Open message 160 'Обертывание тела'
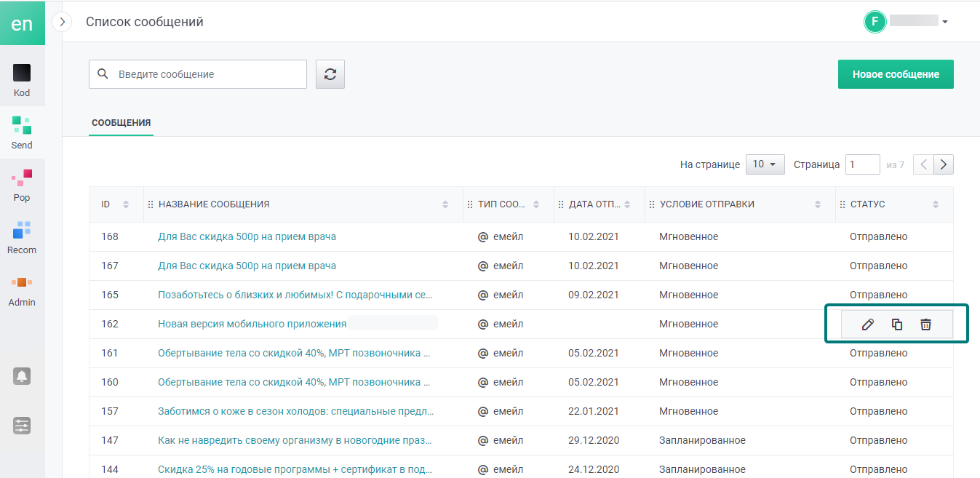Image resolution: width=980 pixels, height=478 pixels. [x=294, y=382]
